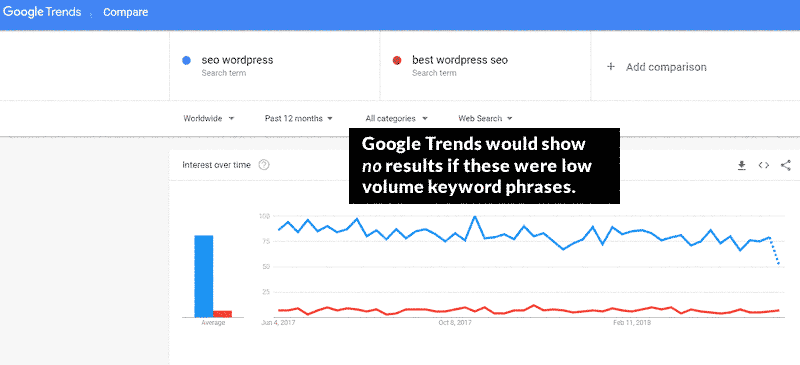This screenshot has height=365, width=800.
Task: Click the Oct 8, 2017 axis label
Action: (456, 323)
